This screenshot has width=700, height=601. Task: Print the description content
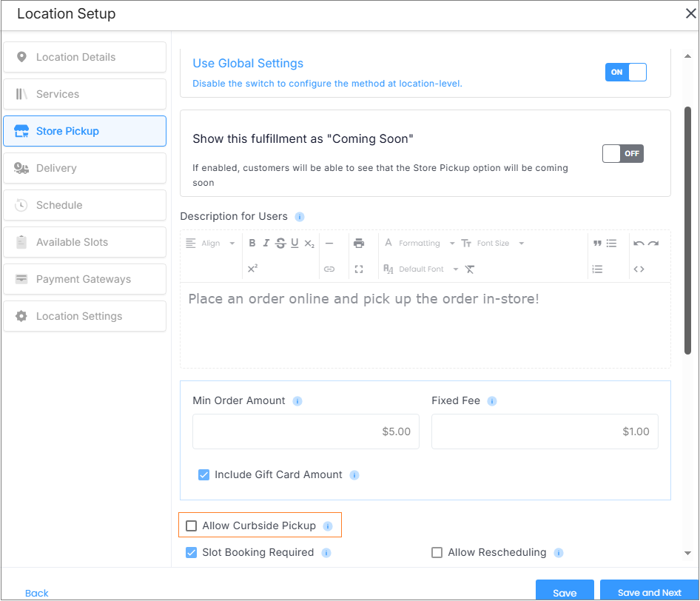click(359, 244)
